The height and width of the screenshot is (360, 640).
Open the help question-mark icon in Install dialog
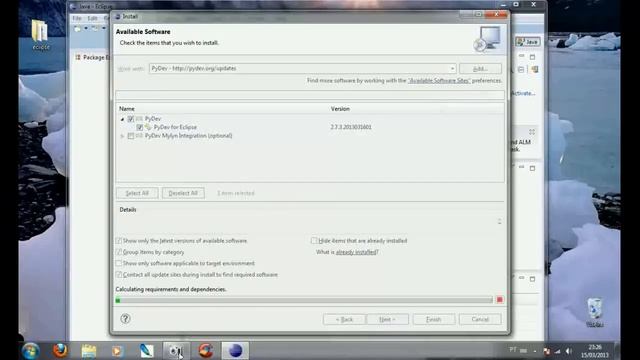coord(125,319)
